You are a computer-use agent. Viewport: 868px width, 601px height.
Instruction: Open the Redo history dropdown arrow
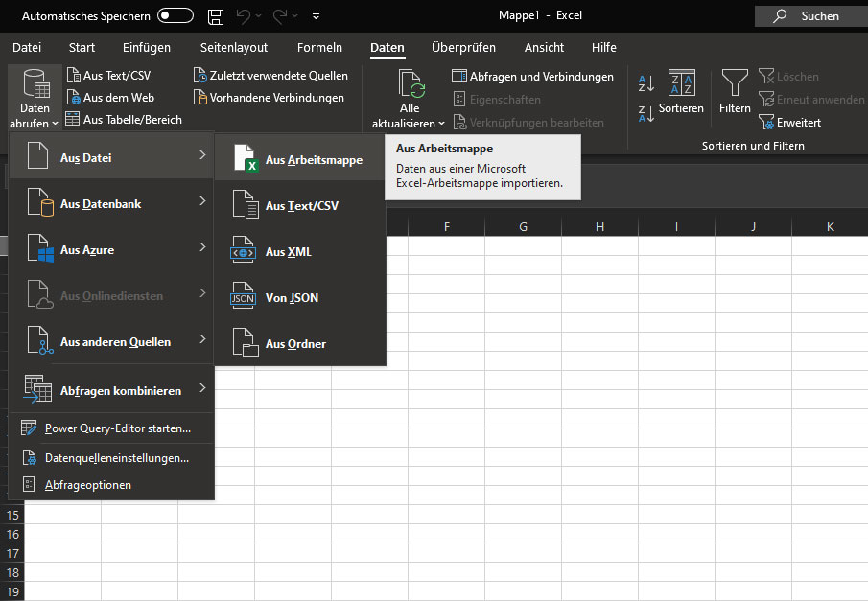click(295, 16)
